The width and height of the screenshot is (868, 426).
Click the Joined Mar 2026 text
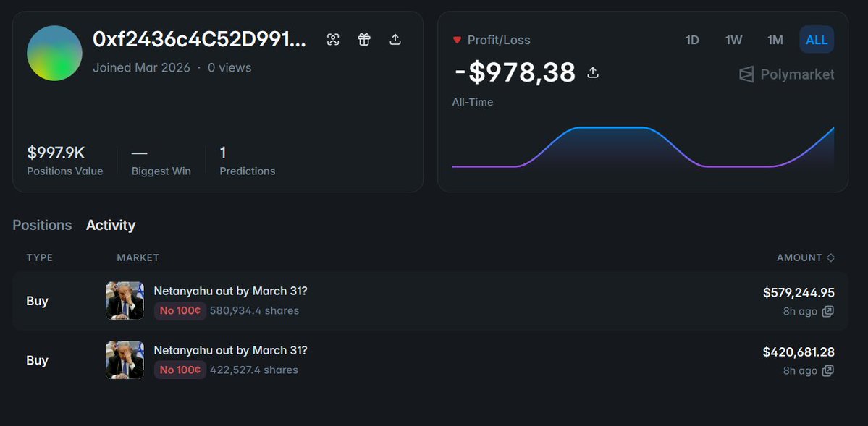(x=141, y=68)
